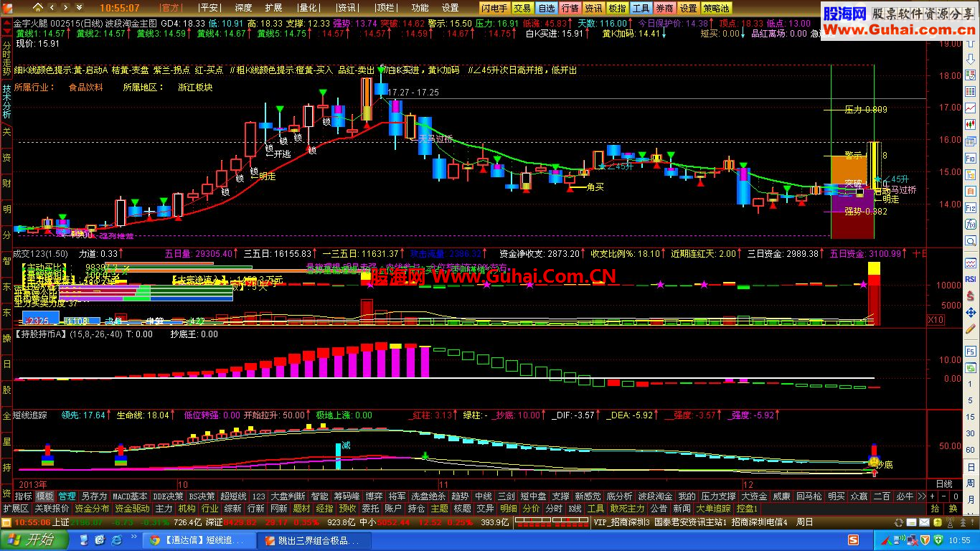Image resolution: width=980 pixels, height=551 pixels.
Task: Open the 功能 menu
Action: [420, 8]
